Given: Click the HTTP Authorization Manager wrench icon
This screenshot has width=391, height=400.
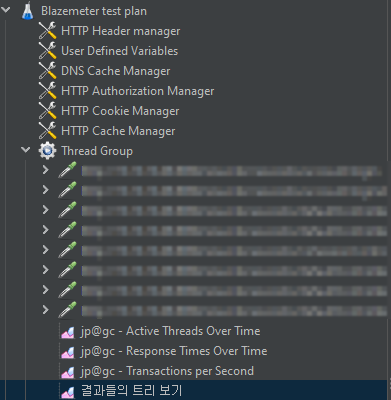Looking at the screenshot, I should 47,91.
